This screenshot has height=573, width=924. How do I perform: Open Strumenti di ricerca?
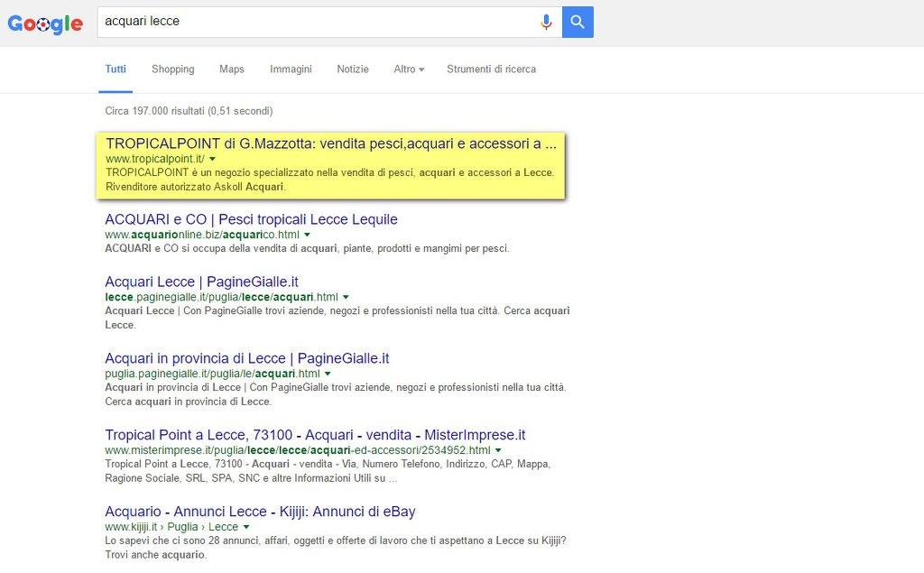[x=491, y=69]
